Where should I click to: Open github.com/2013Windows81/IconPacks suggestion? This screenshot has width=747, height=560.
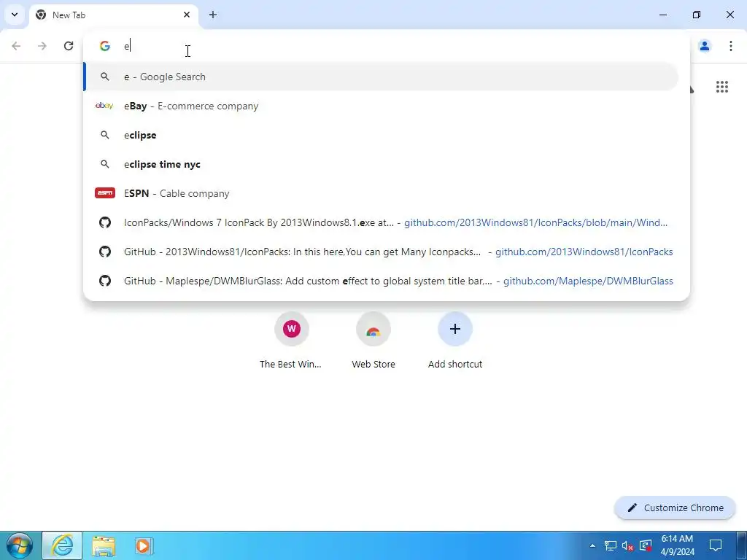click(381, 252)
